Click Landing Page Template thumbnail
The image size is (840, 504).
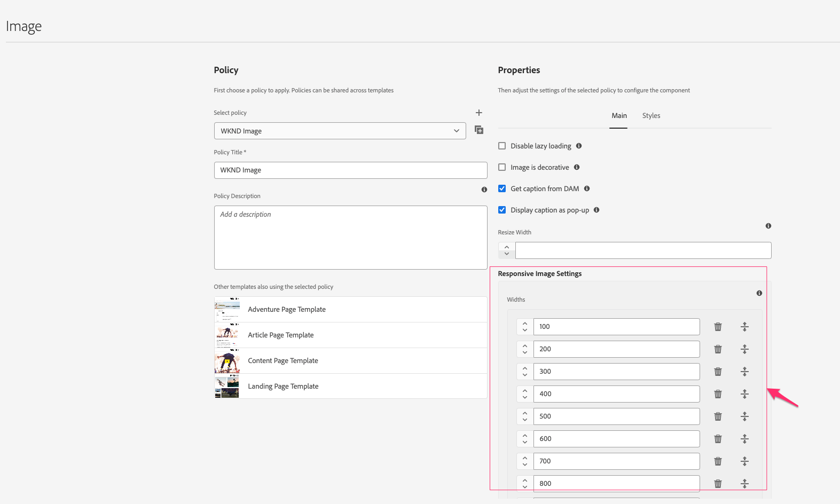pyautogui.click(x=227, y=387)
